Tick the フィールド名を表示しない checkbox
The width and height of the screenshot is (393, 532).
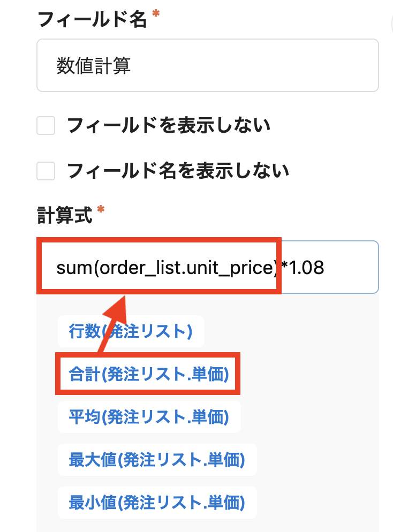pos(46,171)
